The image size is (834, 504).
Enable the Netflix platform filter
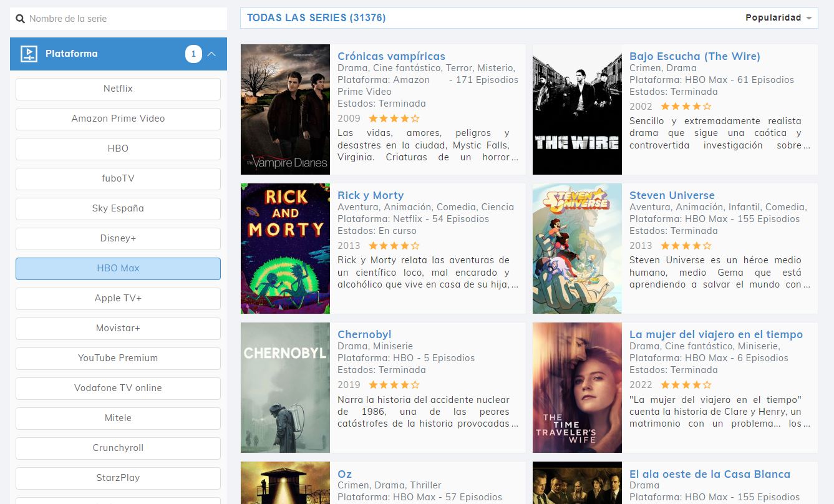coord(118,89)
